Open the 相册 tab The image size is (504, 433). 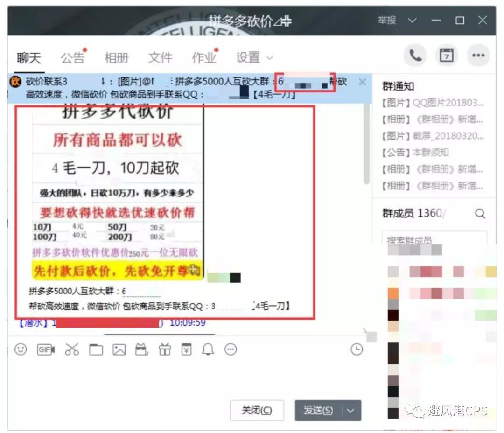tap(116, 58)
